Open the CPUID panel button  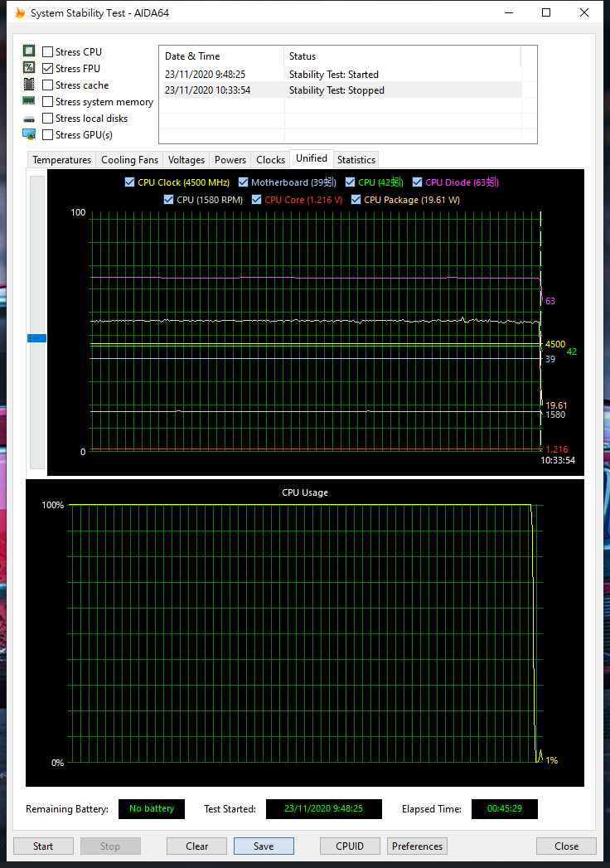350,846
